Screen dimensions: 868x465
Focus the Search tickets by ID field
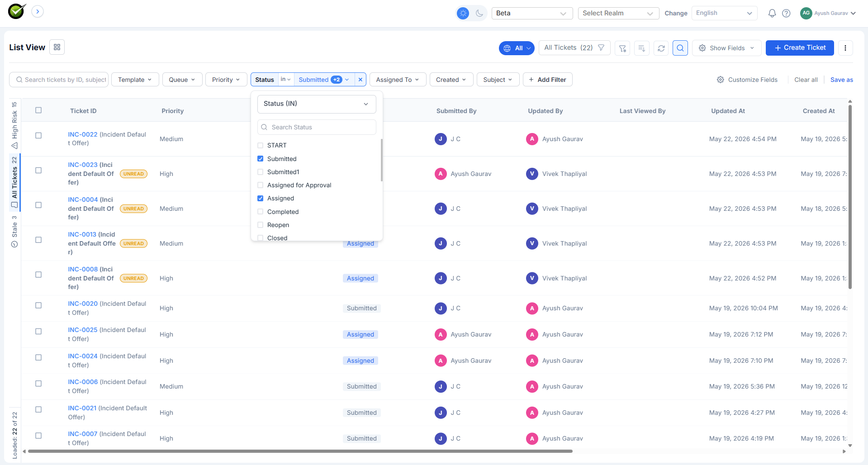[59, 80]
